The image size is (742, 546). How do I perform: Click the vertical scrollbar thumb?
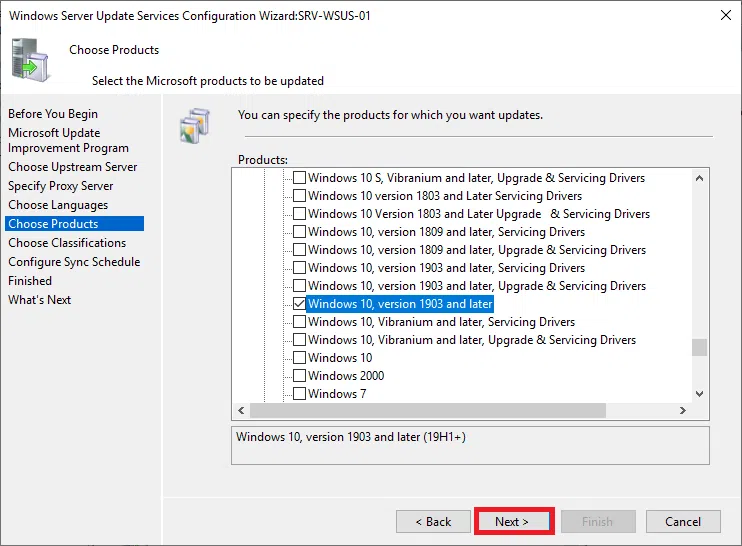coord(699,347)
